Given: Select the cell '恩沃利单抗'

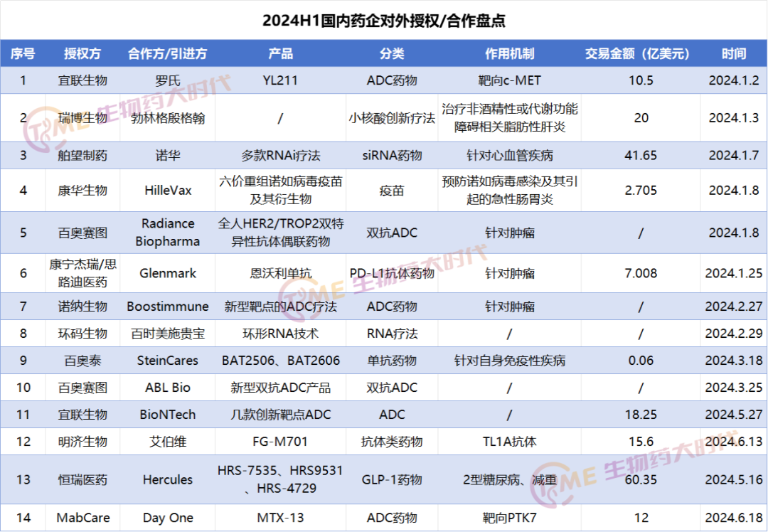Looking at the screenshot, I should (280, 273).
